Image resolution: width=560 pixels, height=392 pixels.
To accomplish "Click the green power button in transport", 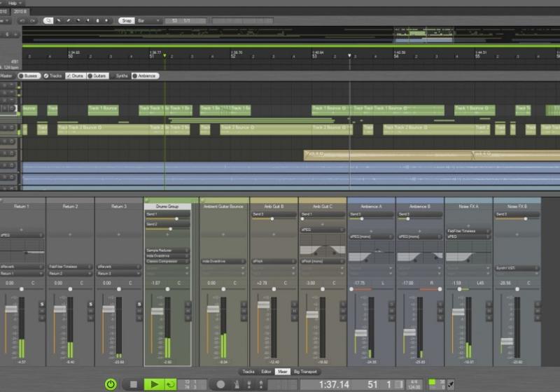I will 111,384.
